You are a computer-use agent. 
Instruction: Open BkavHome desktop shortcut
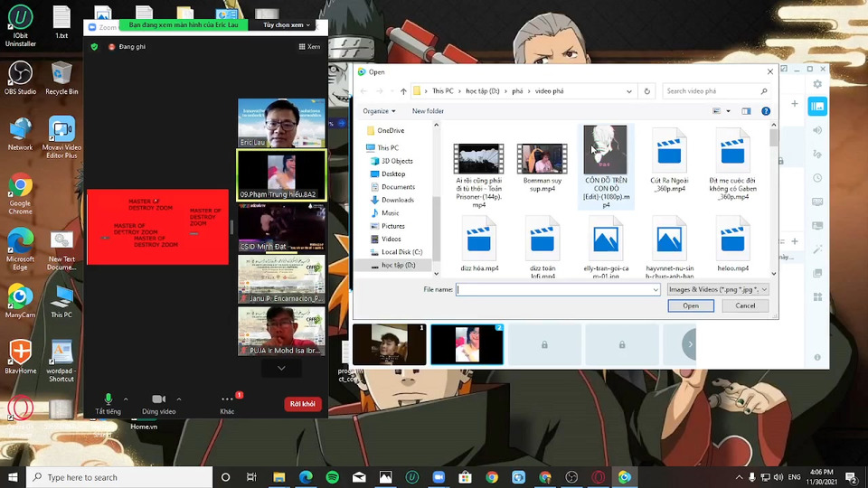point(21,357)
